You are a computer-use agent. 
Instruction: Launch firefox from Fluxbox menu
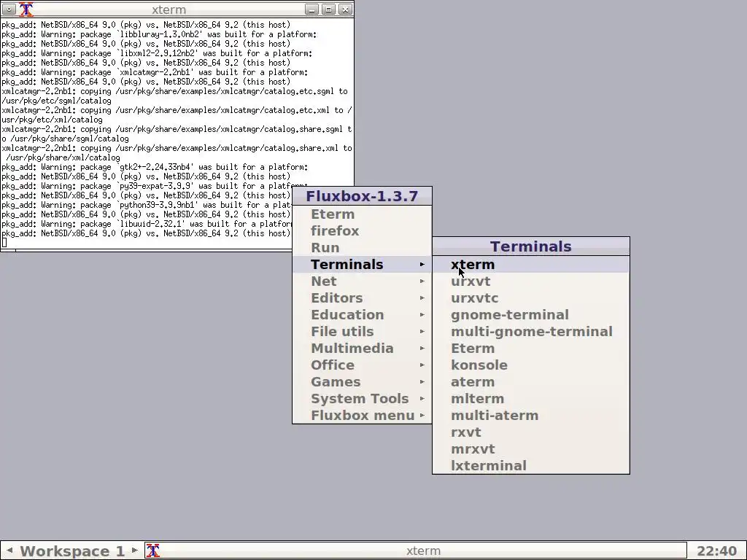[362, 231]
